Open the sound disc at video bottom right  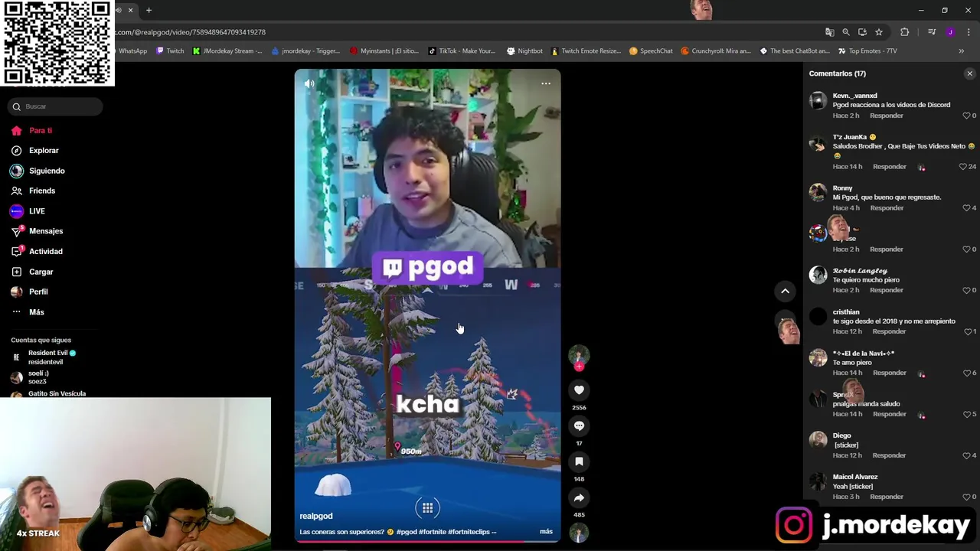click(x=579, y=533)
